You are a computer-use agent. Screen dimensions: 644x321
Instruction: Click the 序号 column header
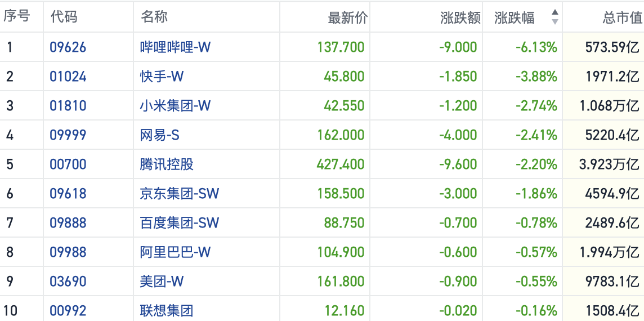coord(17,17)
